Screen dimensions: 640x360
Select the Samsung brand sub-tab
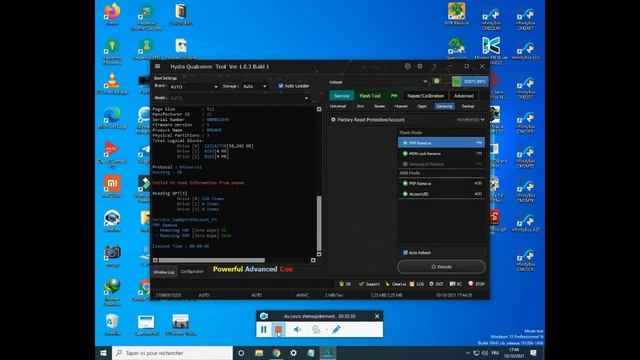pyautogui.click(x=444, y=107)
